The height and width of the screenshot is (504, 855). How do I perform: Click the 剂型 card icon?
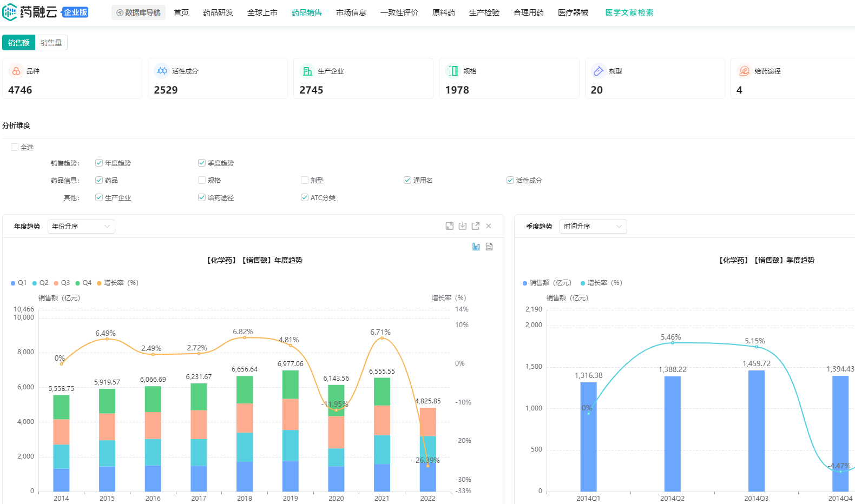coord(598,71)
